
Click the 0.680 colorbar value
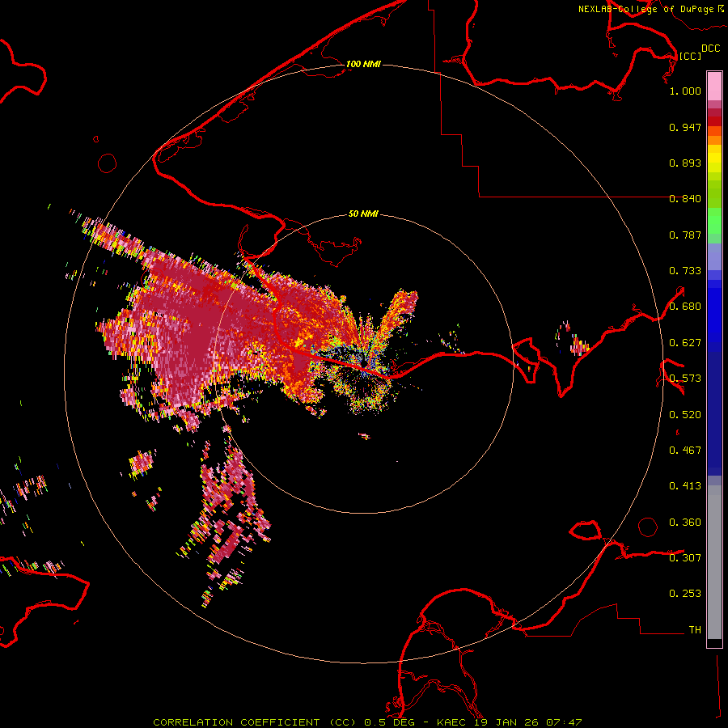point(685,307)
